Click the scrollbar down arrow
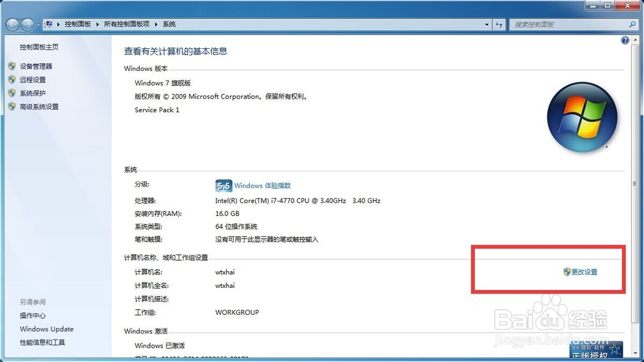Viewport: 644px width, 362px height. coord(635,354)
